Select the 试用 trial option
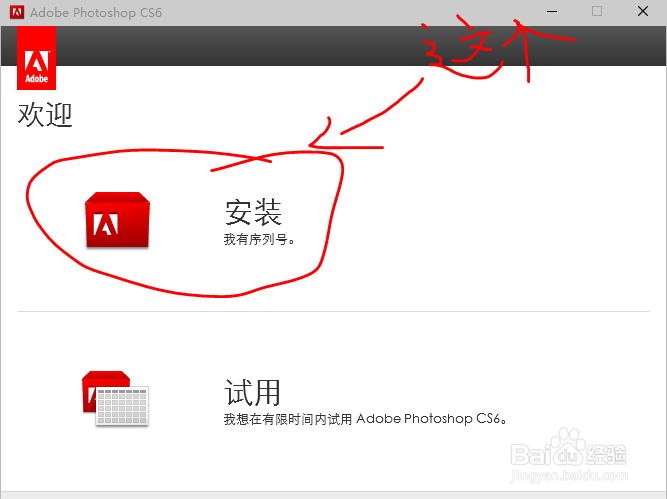This screenshot has width=667, height=499. (252, 392)
